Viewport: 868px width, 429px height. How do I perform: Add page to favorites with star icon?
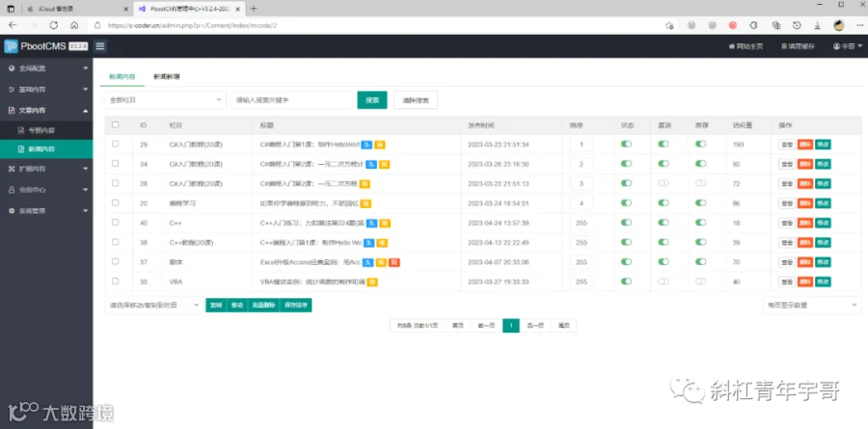click(669, 25)
